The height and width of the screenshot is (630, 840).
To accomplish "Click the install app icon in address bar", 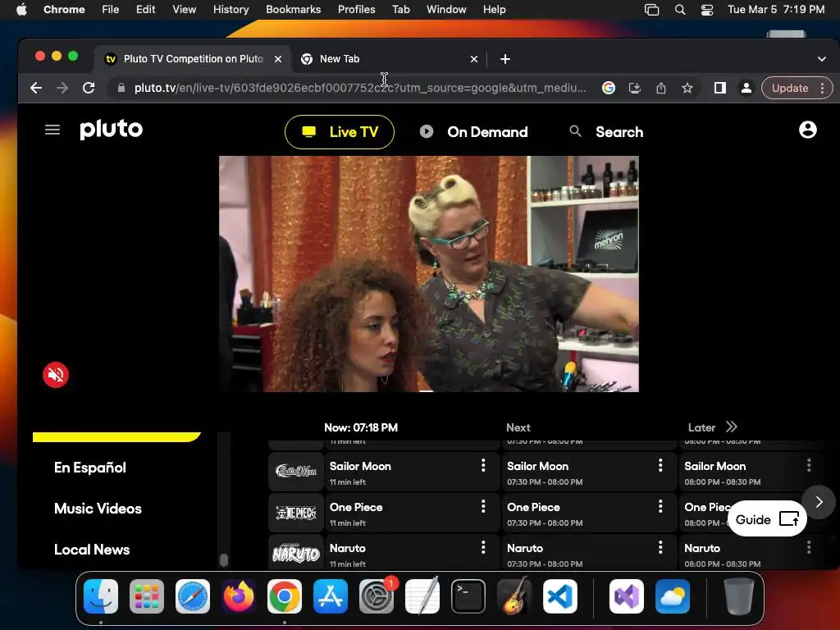I will [x=635, y=88].
